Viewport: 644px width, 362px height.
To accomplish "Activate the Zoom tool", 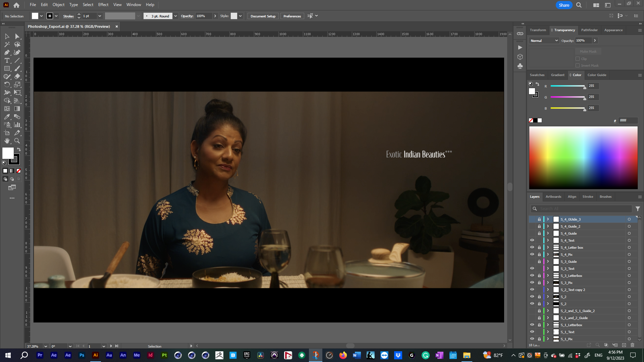I will (17, 141).
